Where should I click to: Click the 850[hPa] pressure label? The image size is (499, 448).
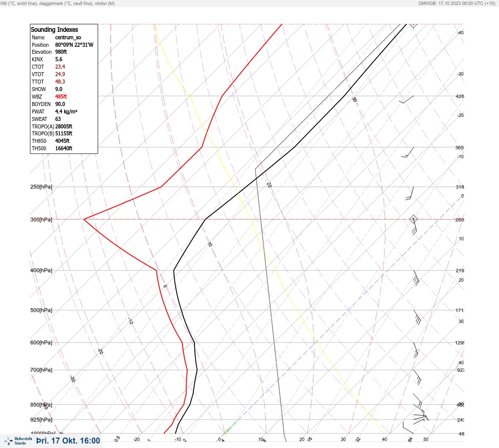pos(41,405)
